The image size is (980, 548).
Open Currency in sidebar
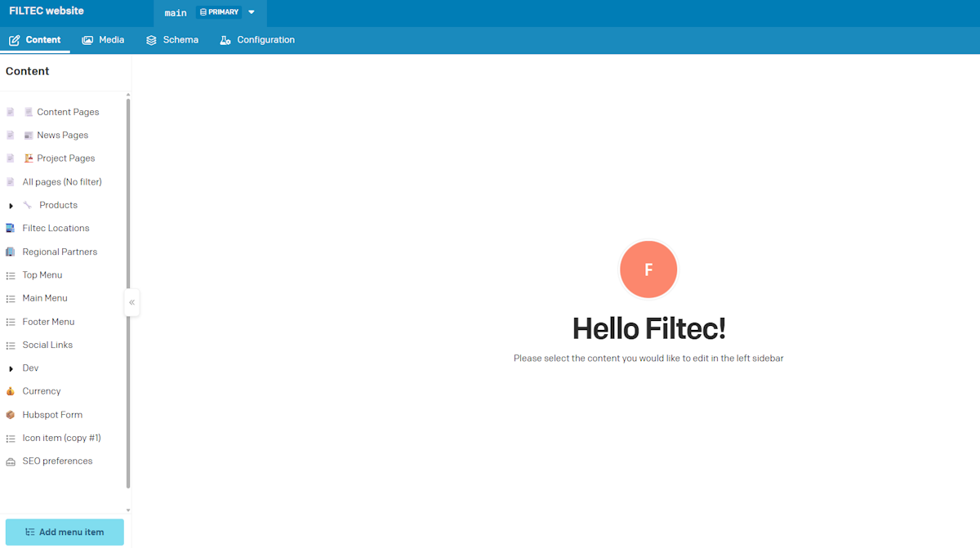coord(42,391)
